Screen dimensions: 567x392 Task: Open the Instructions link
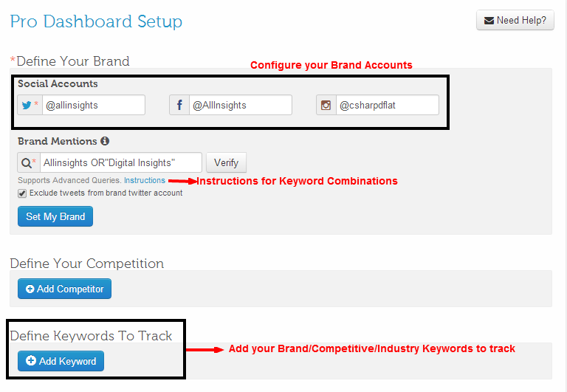tap(145, 180)
